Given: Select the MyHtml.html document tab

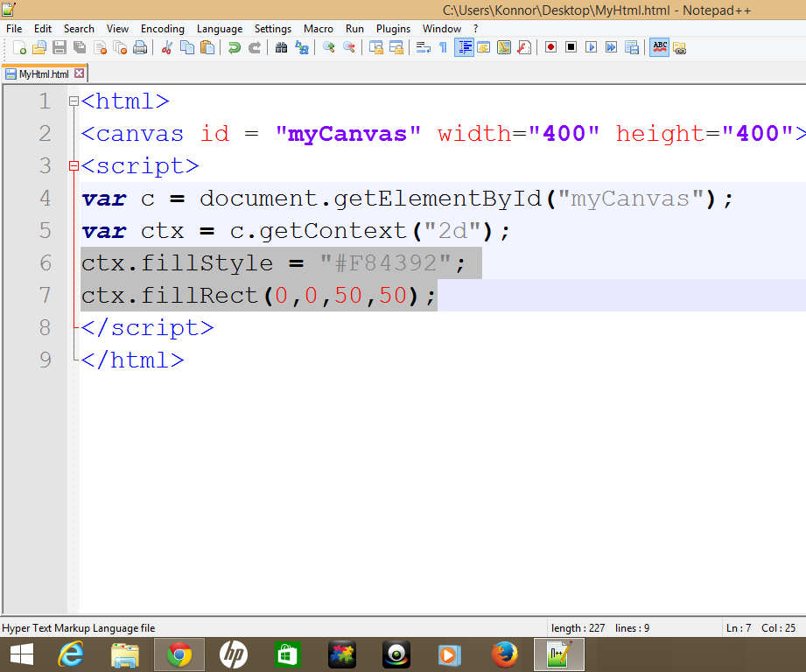Looking at the screenshot, I should tap(39, 74).
